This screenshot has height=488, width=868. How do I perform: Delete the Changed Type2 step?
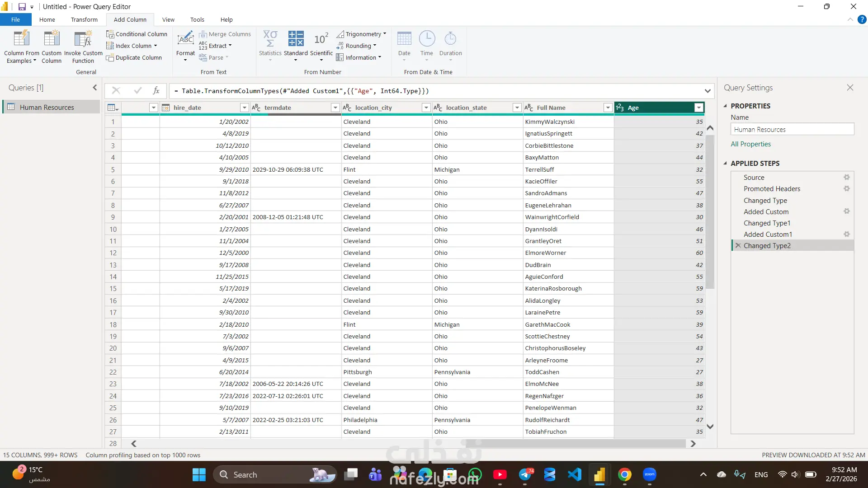coord(738,245)
